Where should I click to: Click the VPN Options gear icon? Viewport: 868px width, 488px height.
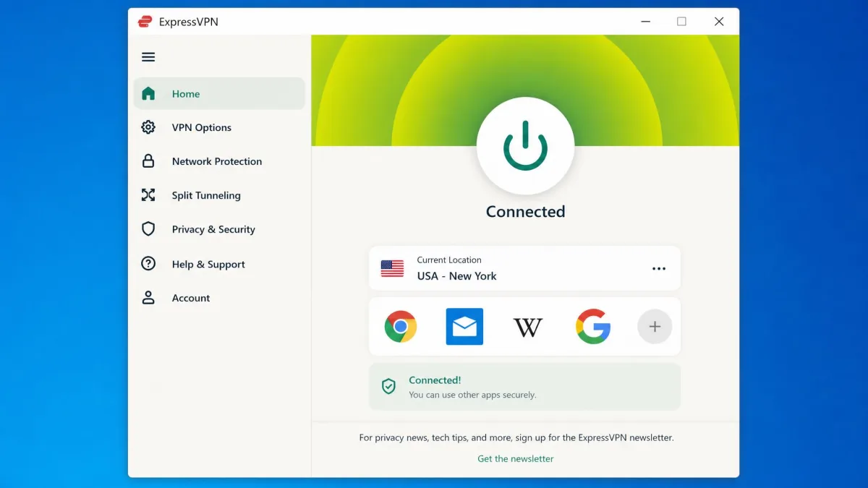tap(148, 127)
